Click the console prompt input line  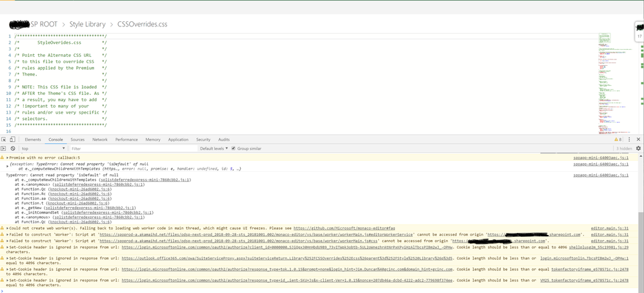click(x=320, y=290)
